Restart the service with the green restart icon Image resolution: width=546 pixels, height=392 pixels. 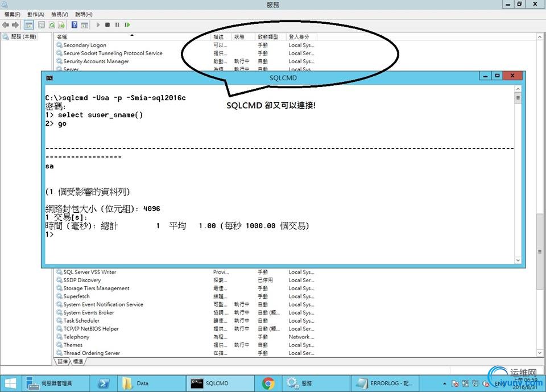(x=127, y=24)
